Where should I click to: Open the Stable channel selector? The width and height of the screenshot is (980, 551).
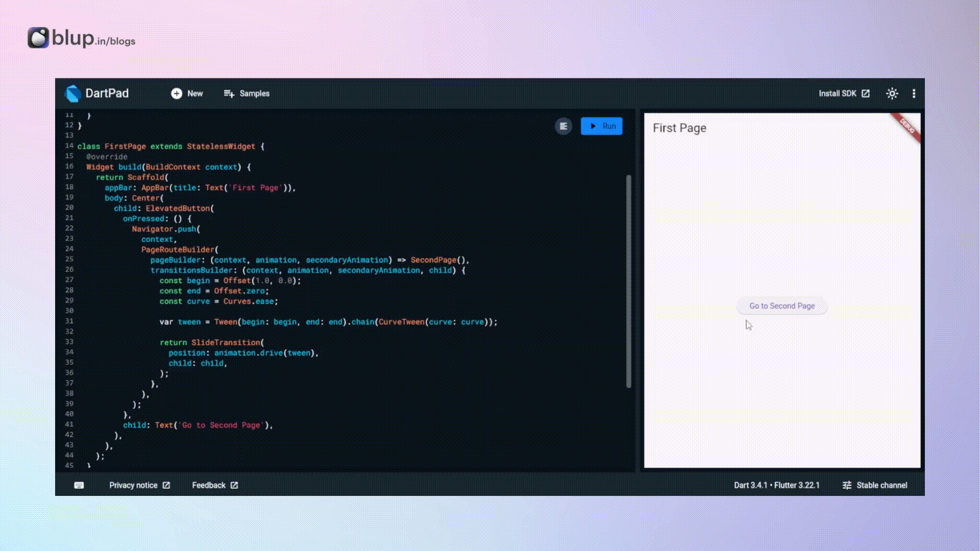click(x=881, y=485)
